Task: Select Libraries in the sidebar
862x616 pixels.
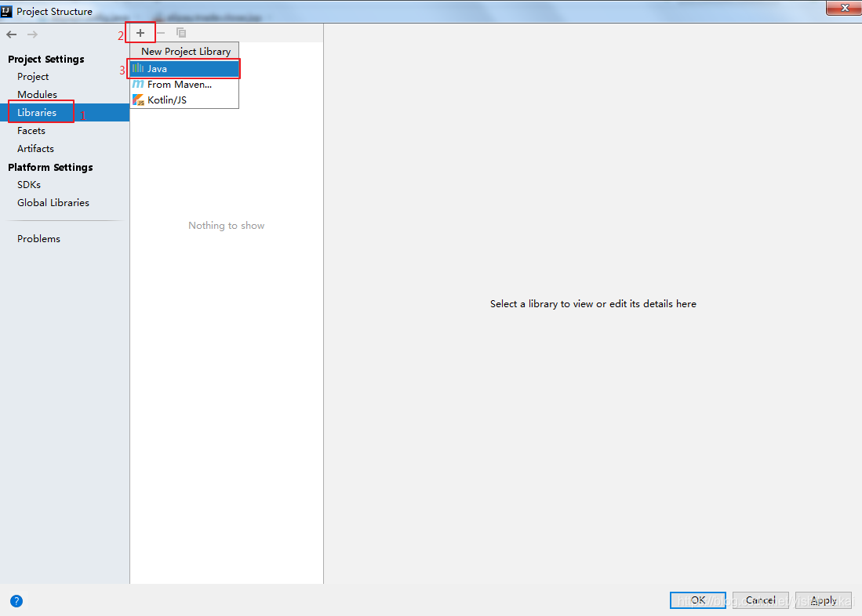Action: click(x=65, y=113)
